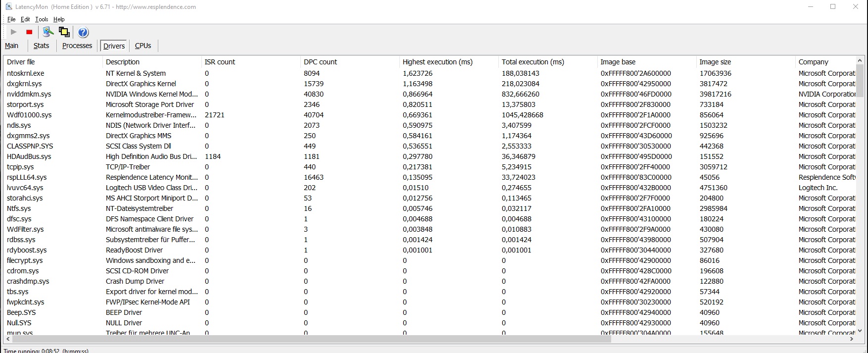Click the vertical scrollbar down arrow
This screenshot has width=868, height=353.
(860, 330)
